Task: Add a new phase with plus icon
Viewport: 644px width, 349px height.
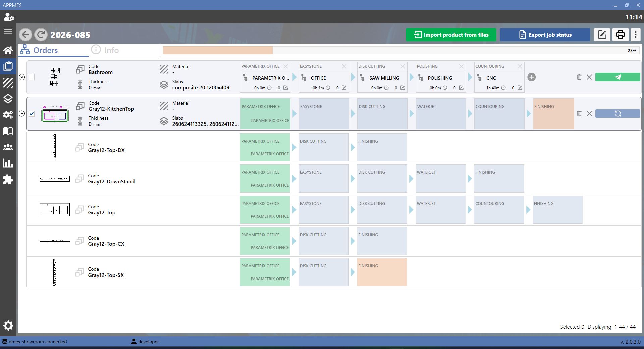Action: pyautogui.click(x=532, y=77)
